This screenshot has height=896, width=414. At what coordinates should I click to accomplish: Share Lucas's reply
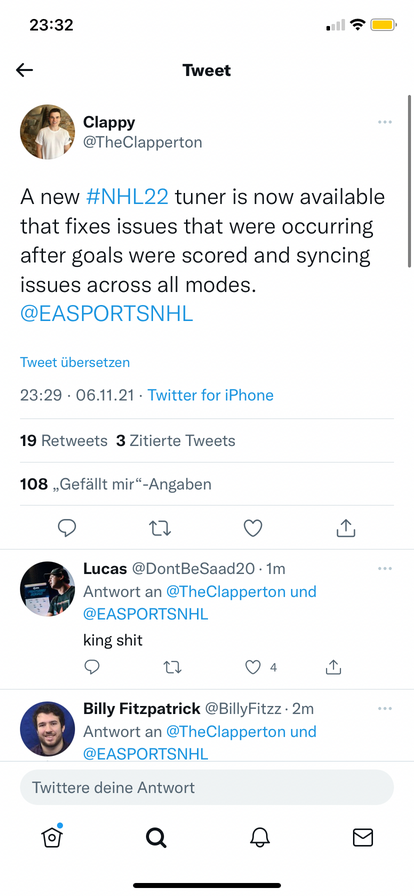pos(333,667)
